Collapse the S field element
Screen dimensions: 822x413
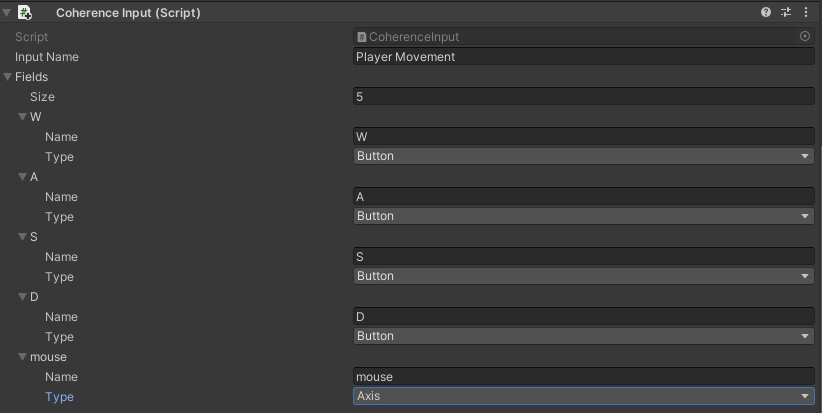pyautogui.click(x=23, y=237)
